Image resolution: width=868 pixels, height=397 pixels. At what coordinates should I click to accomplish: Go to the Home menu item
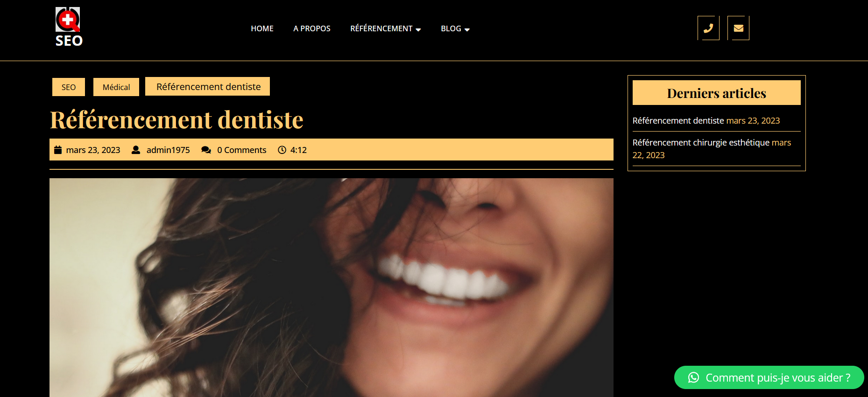tap(262, 28)
